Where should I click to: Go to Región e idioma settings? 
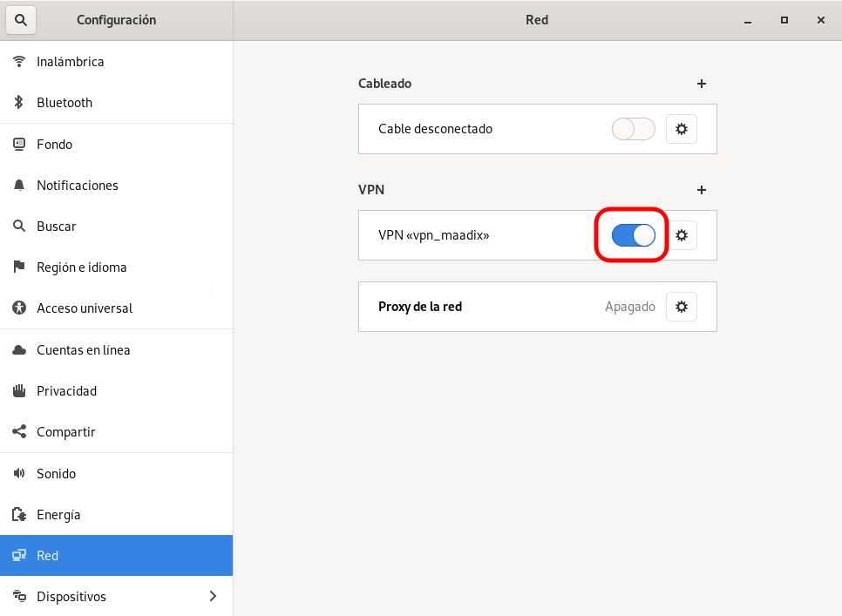117,267
